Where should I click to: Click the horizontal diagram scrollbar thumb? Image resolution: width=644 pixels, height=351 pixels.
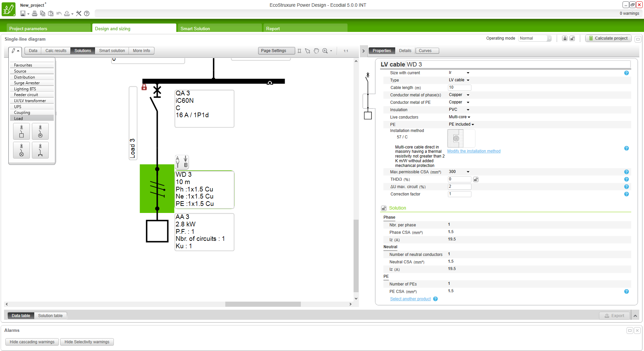[263, 304]
